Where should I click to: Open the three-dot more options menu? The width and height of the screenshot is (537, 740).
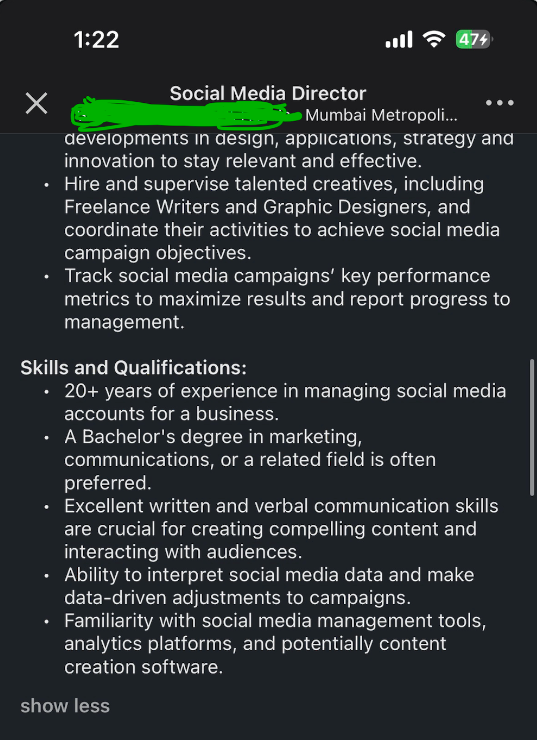point(499,103)
